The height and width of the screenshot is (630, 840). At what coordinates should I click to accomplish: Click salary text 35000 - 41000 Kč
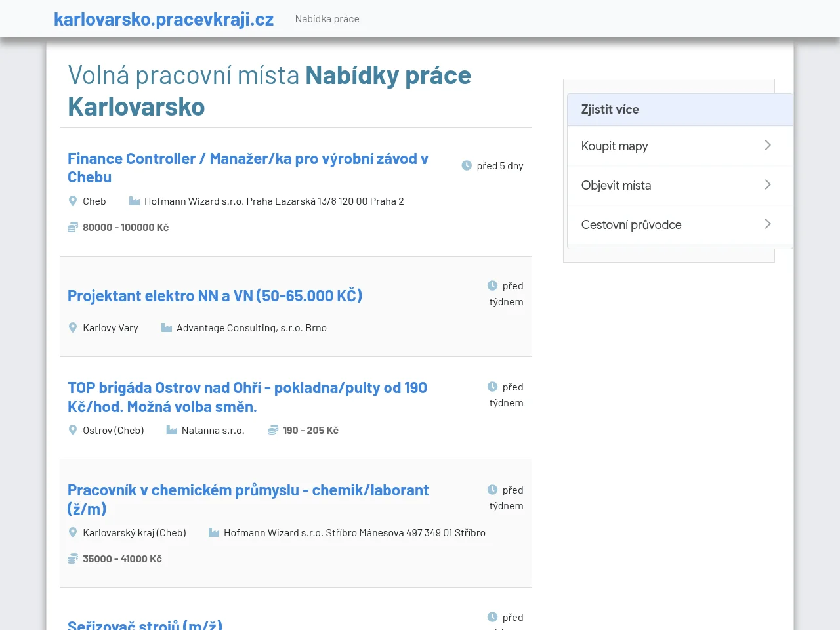122,559
